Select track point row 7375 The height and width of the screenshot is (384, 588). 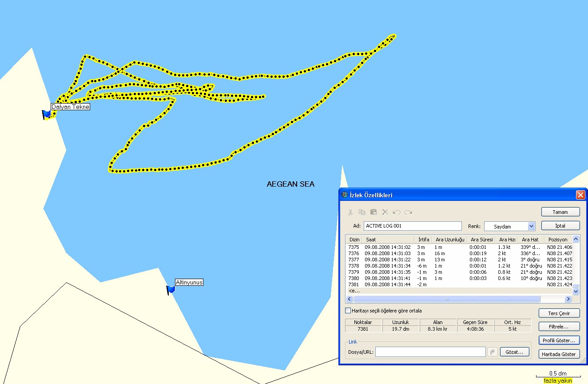tap(459, 247)
